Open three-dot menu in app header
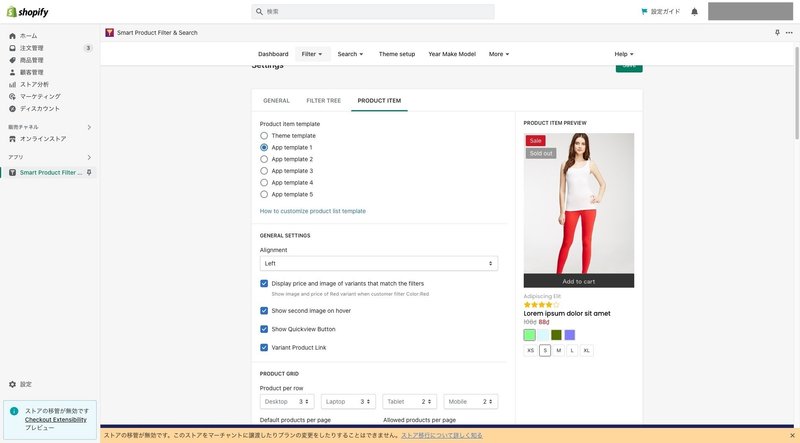 tap(789, 33)
